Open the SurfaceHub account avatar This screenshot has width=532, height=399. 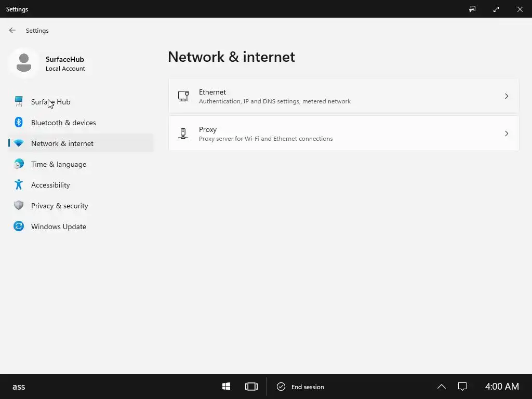coord(24,63)
